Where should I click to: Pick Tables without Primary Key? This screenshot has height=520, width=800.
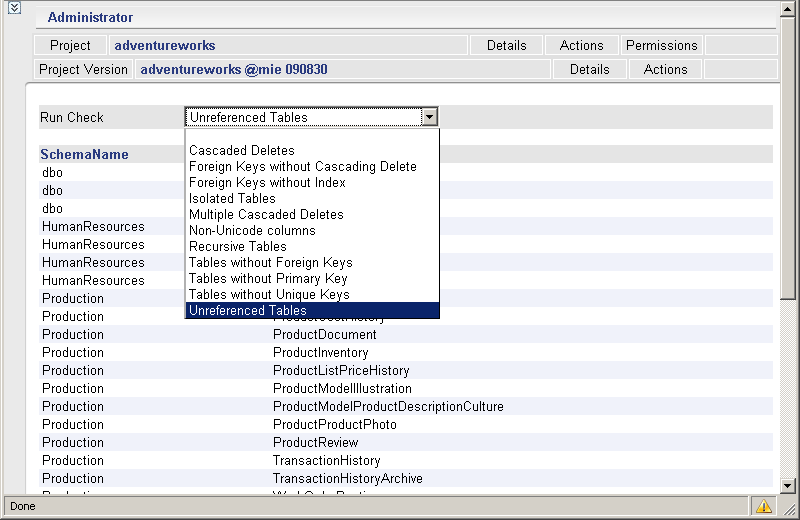(268, 278)
